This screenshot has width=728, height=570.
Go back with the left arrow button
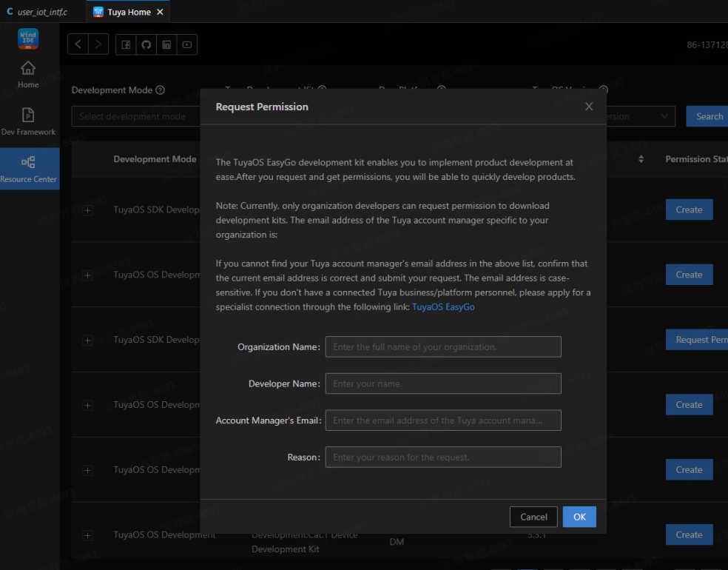[x=78, y=45]
